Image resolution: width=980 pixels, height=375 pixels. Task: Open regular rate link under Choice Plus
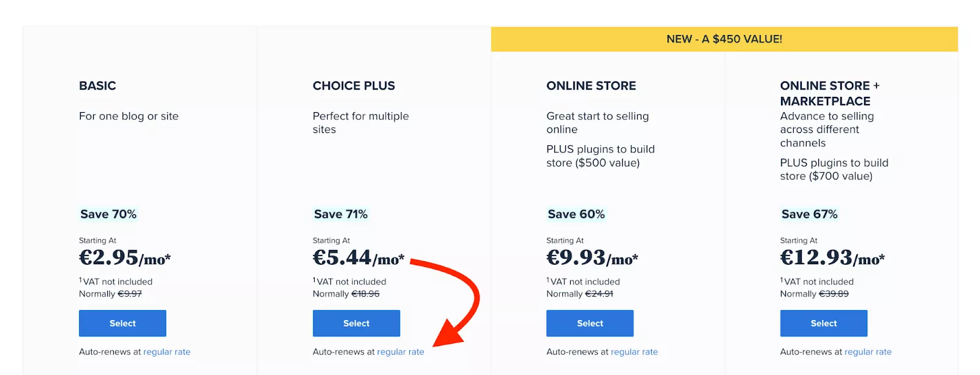click(x=401, y=352)
